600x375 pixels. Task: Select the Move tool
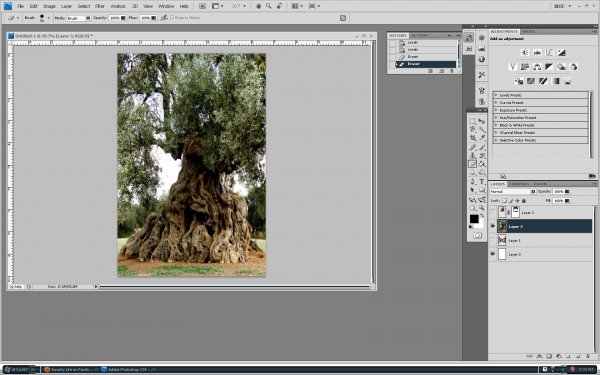(482, 121)
